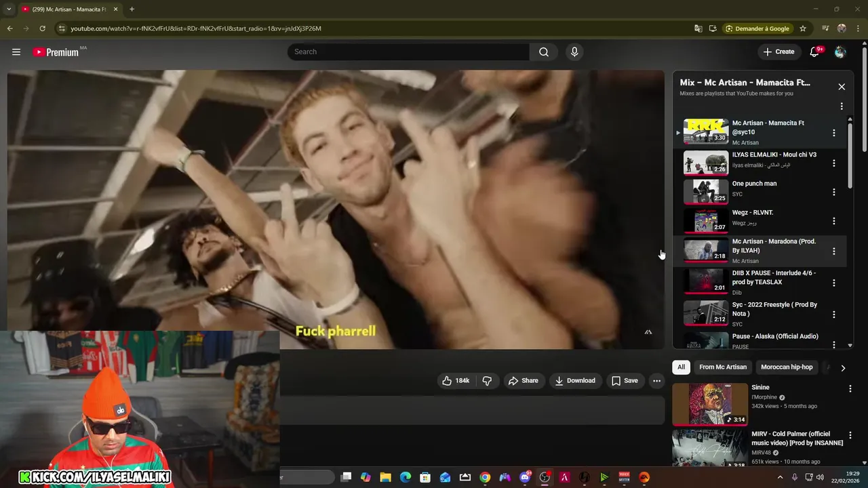Play One punch man thumbnail
Image resolution: width=868 pixels, height=488 pixels.
click(706, 192)
